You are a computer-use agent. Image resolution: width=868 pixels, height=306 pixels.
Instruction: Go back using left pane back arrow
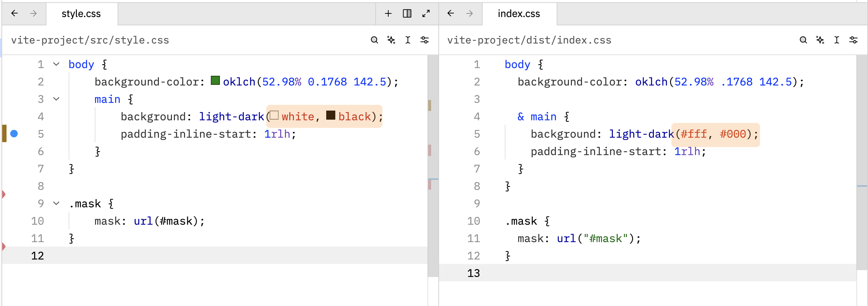click(15, 14)
